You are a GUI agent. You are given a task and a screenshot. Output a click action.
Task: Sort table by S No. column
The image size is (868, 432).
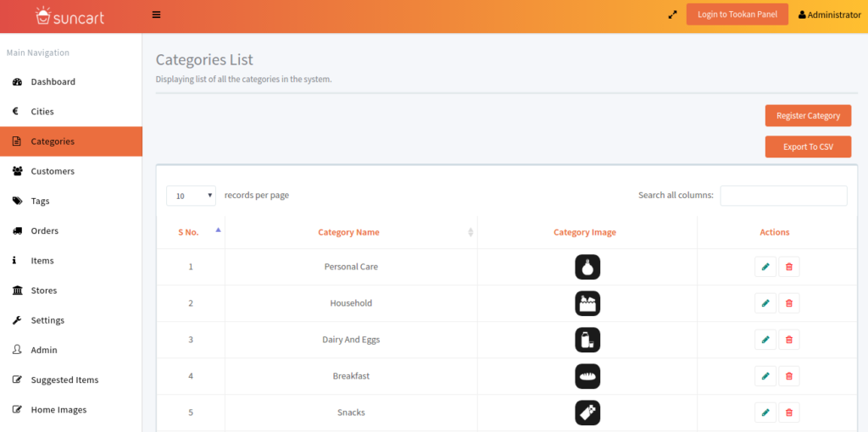click(190, 232)
